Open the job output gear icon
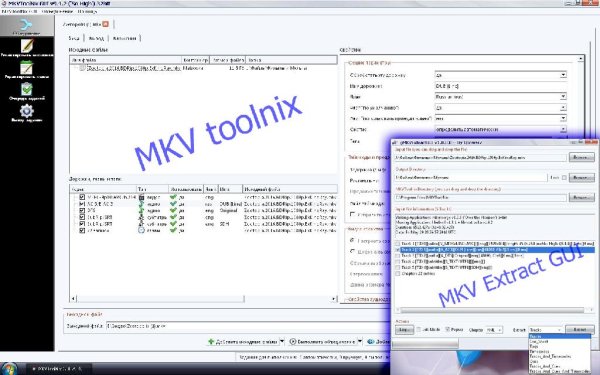600x375 pixels. (x=26, y=111)
